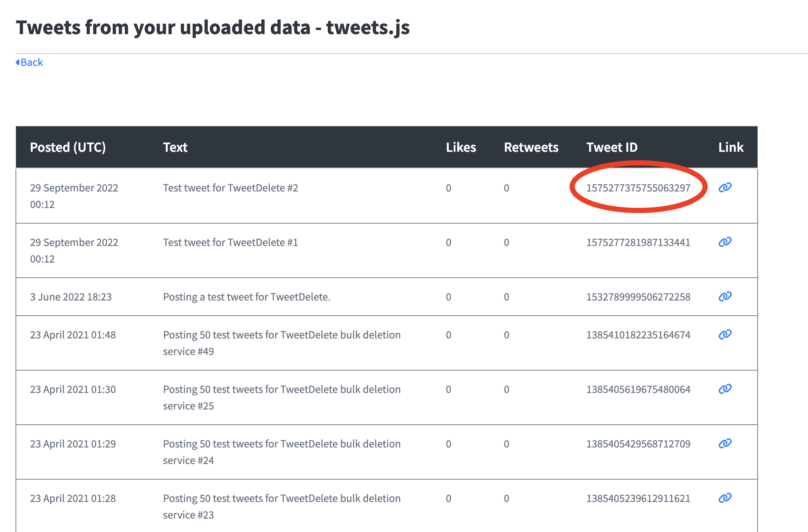Open link icon for TweetDelete #2 tweet
The width and height of the screenshot is (808, 532).
725,187
